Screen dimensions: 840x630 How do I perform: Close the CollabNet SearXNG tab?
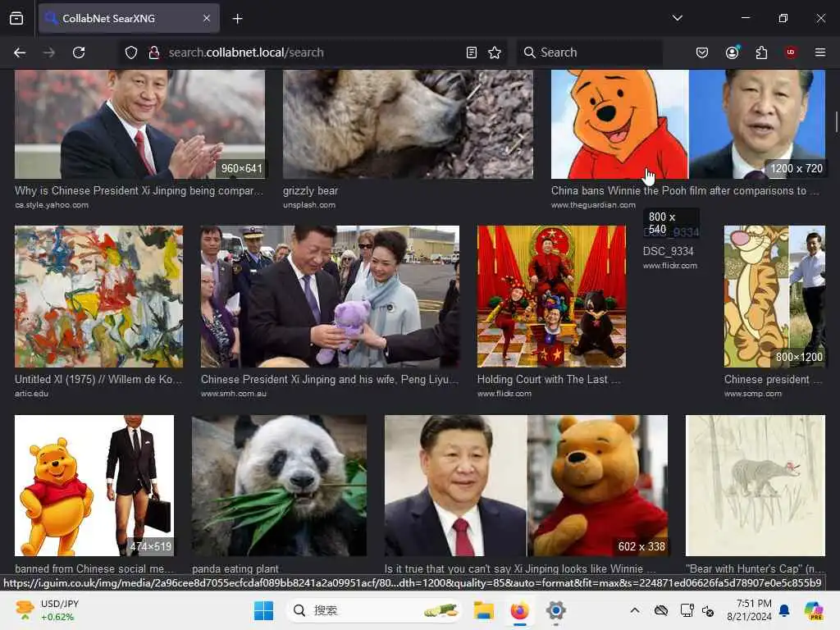click(x=207, y=18)
